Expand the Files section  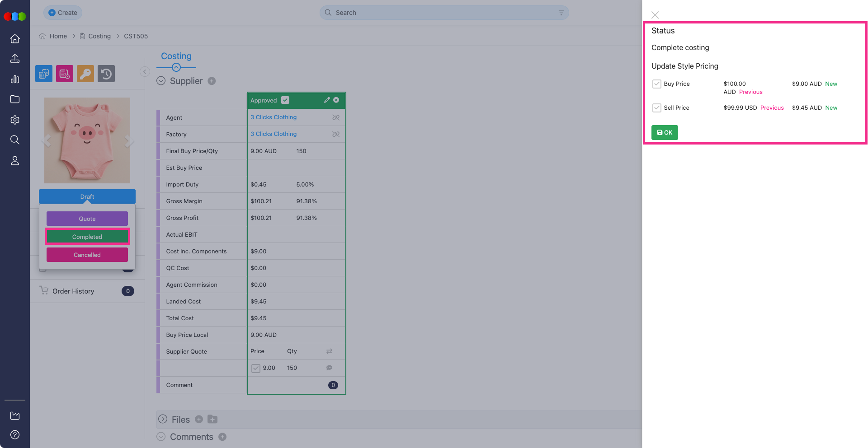click(163, 420)
